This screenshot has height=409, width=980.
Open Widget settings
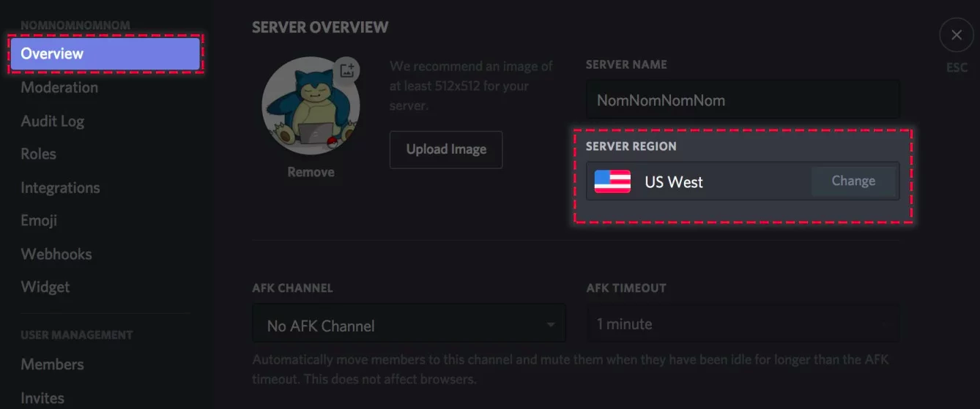(x=45, y=287)
